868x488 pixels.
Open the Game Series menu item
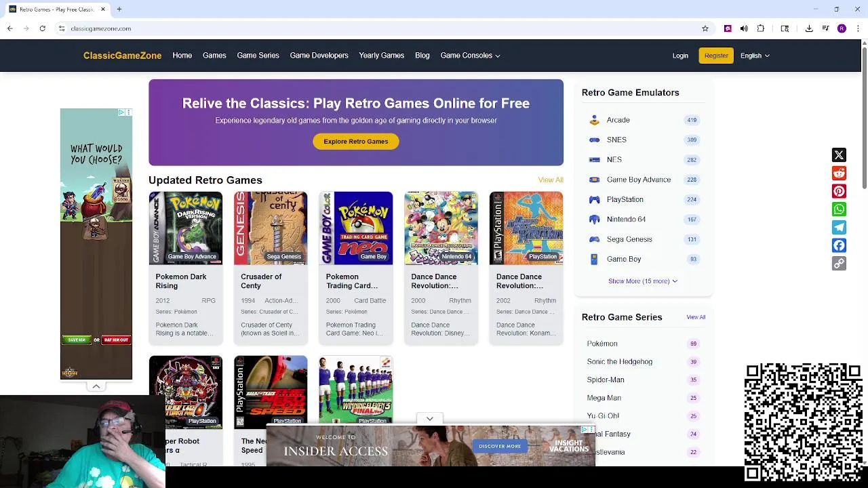point(258,56)
